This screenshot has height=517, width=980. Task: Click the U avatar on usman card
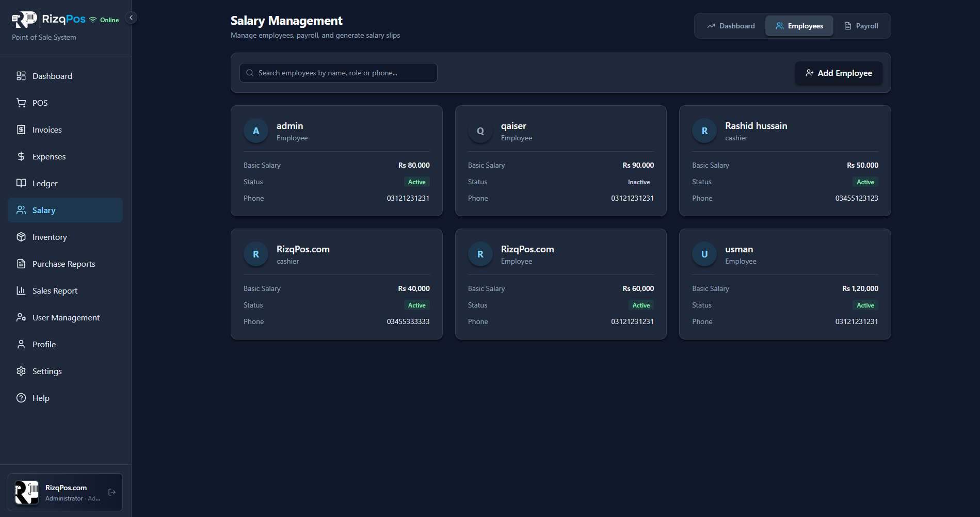click(x=704, y=254)
